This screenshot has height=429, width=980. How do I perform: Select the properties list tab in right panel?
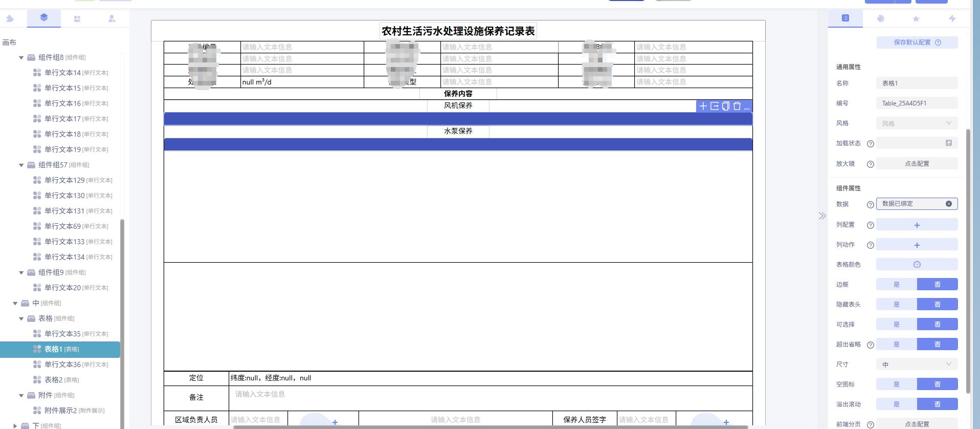(845, 18)
